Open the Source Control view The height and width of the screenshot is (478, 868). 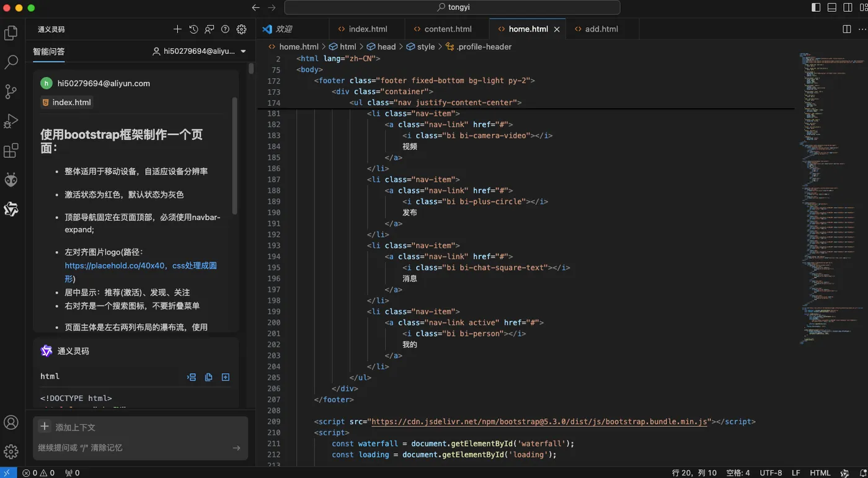pos(11,92)
